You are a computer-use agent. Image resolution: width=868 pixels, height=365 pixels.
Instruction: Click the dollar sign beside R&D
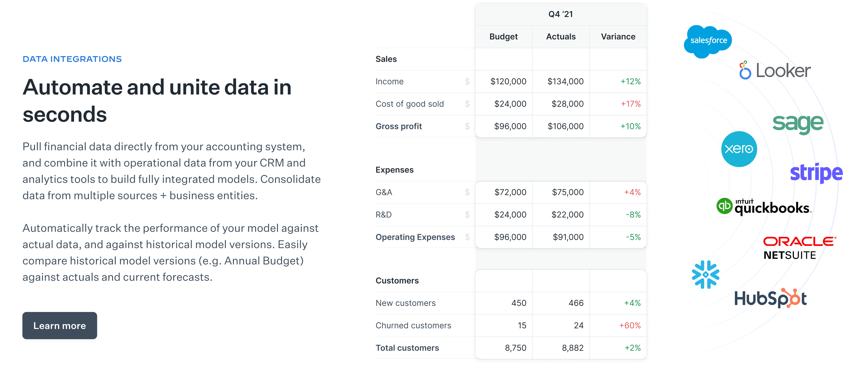coord(467,215)
